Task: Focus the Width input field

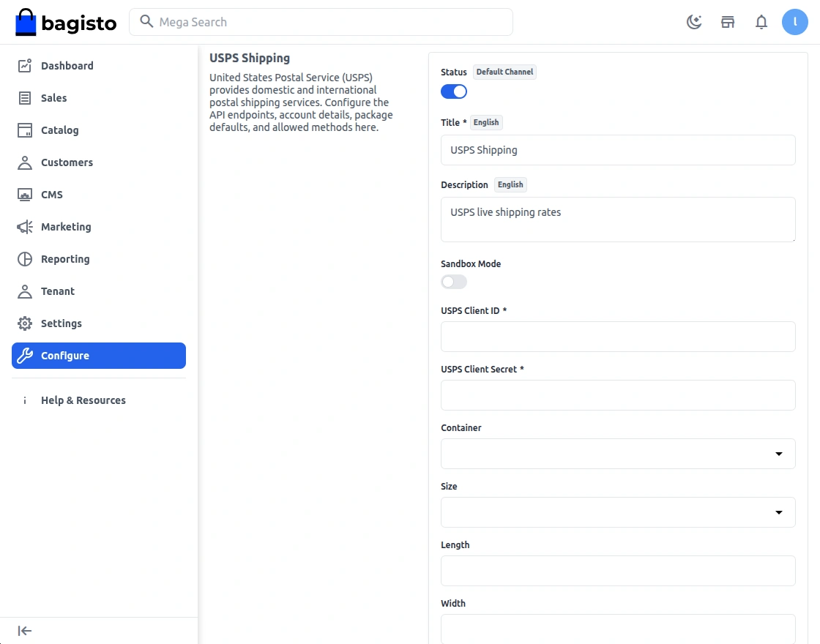Action: coord(618,629)
